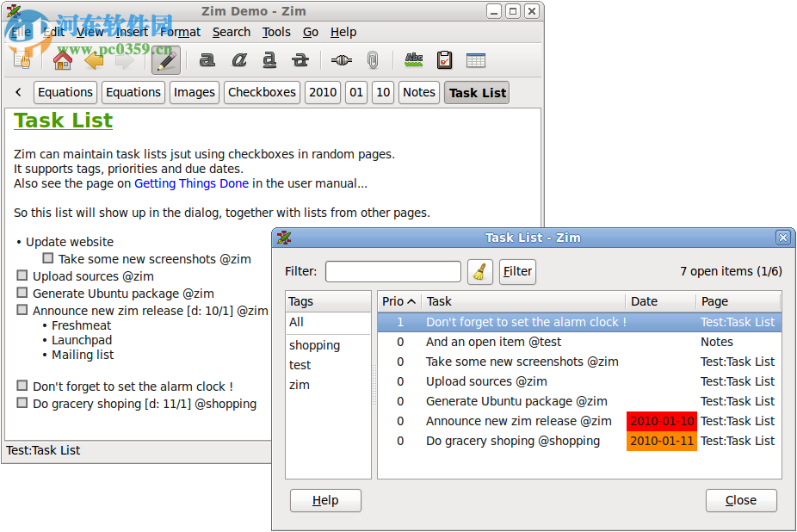The image size is (797, 532).
Task: Select 'Upload sources @zim' in the task table
Action: click(579, 382)
